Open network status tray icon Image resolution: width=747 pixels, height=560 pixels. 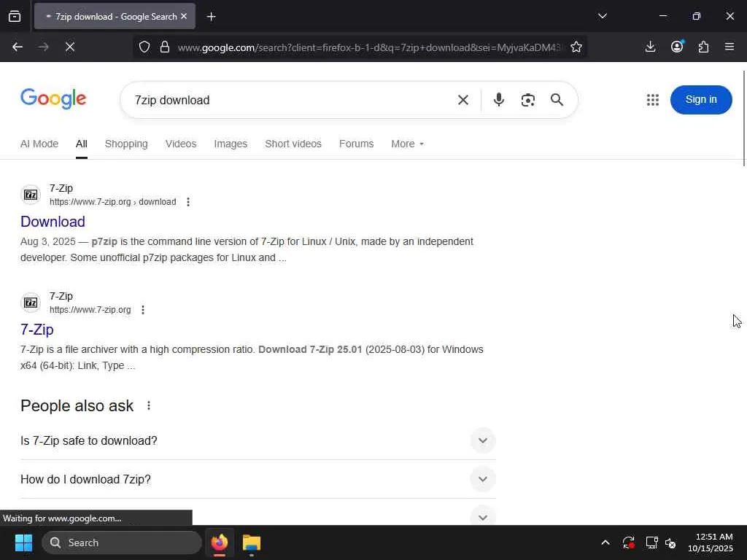pos(651,542)
